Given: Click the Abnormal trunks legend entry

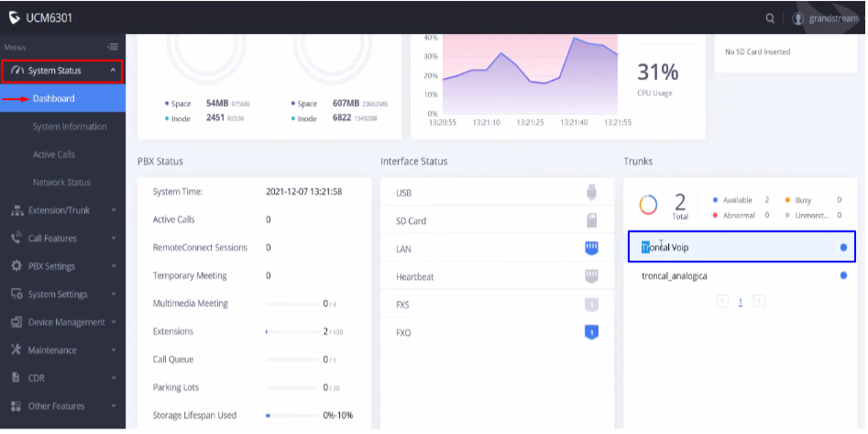Looking at the screenshot, I should (x=742, y=215).
